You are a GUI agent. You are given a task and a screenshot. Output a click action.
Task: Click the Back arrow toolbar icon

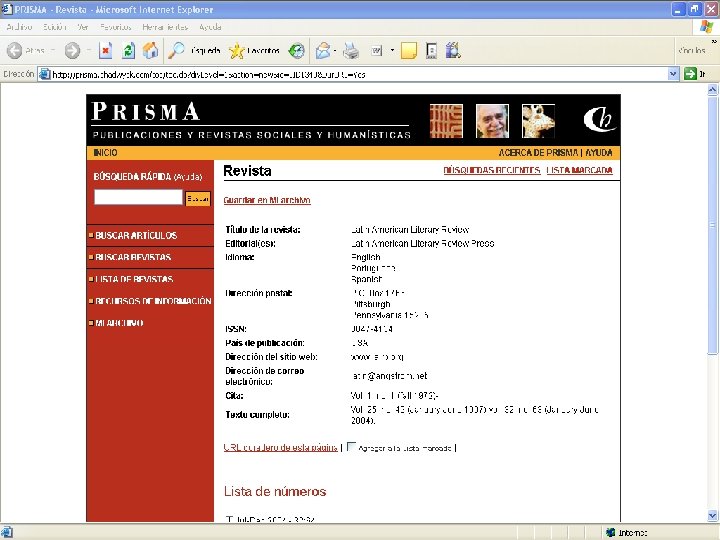[14, 51]
